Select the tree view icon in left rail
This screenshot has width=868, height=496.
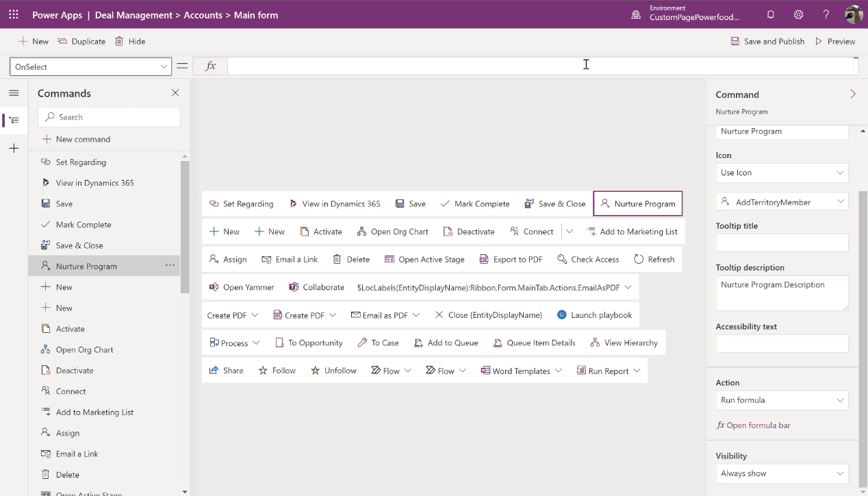(x=14, y=121)
